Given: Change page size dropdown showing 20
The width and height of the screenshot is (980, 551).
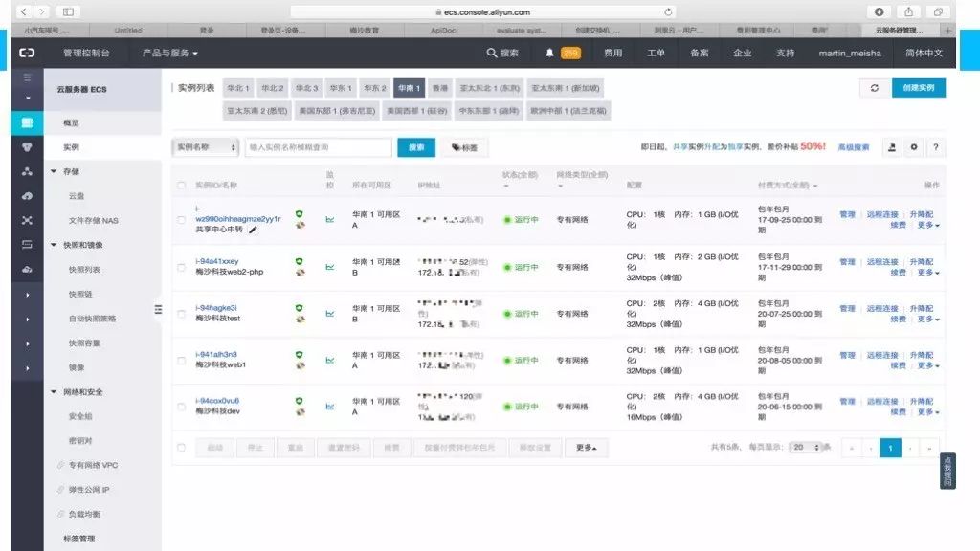Looking at the screenshot, I should pos(806,448).
